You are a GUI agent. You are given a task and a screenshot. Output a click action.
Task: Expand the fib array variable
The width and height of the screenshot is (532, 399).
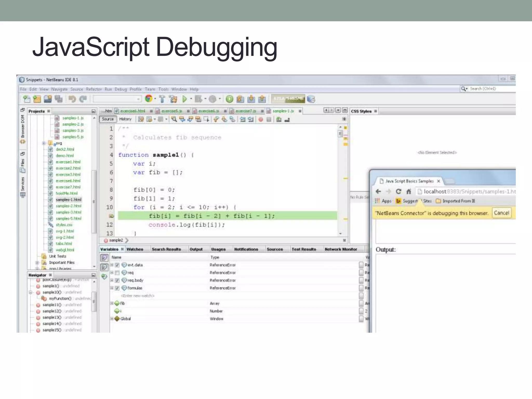coord(112,303)
